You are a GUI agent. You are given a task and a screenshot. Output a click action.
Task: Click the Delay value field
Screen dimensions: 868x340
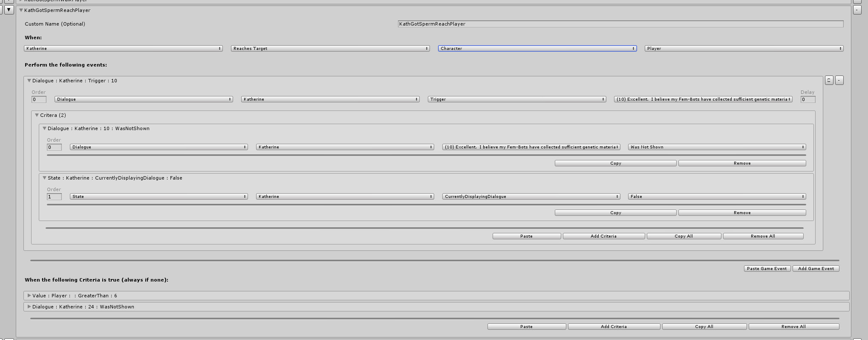tap(807, 99)
